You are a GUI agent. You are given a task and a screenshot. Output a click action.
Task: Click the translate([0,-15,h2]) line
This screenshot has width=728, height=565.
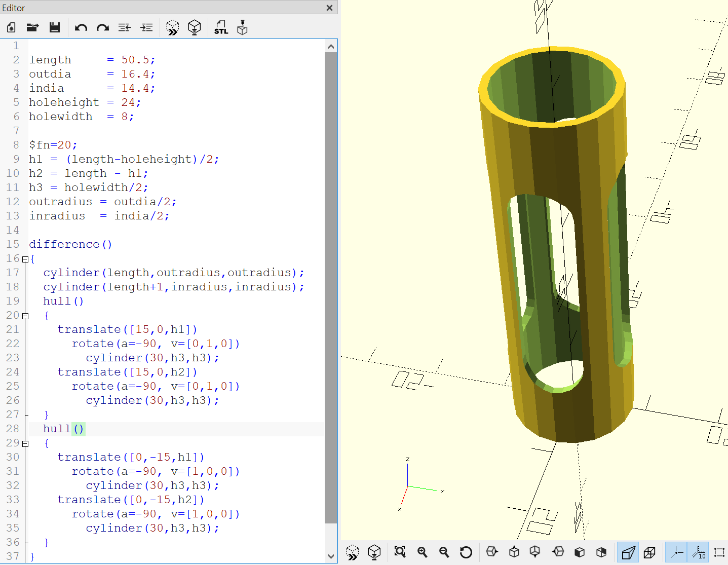[131, 500]
